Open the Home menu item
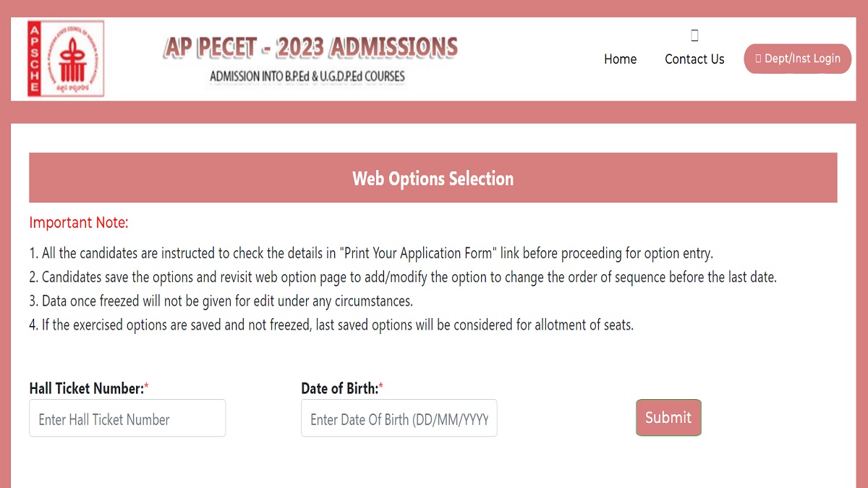This screenshot has width=868, height=488. point(620,59)
